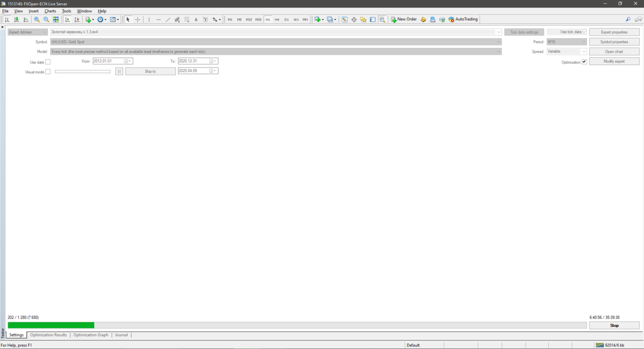The width and height of the screenshot is (644, 349).
Task: Toggle the Visual mode checkbox
Action: 48,72
